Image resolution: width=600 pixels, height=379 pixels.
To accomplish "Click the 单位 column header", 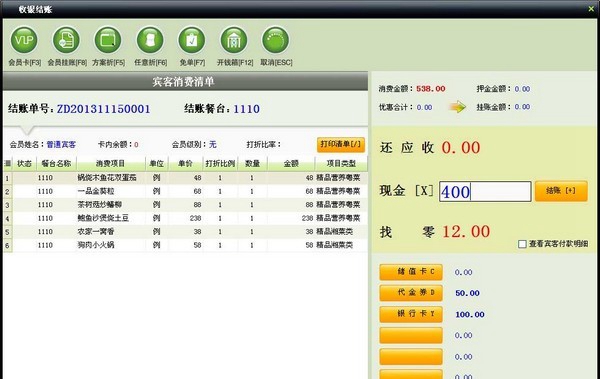I will click(x=157, y=163).
